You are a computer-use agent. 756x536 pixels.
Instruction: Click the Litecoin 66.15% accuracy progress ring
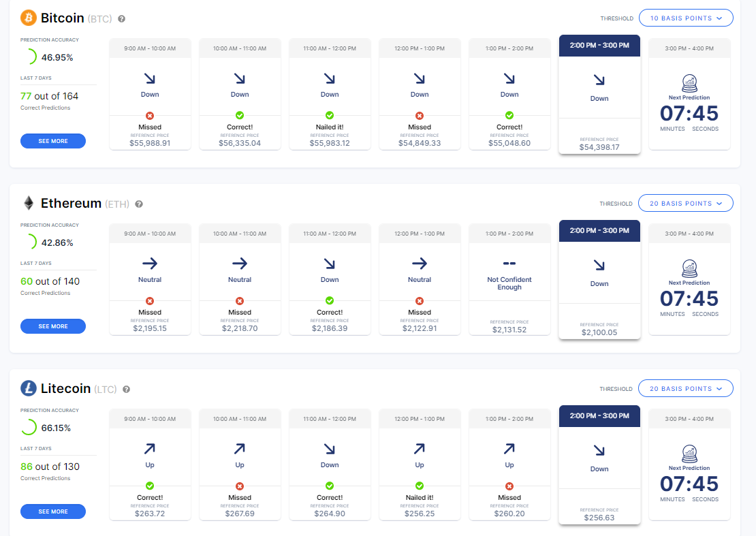pyautogui.click(x=29, y=427)
